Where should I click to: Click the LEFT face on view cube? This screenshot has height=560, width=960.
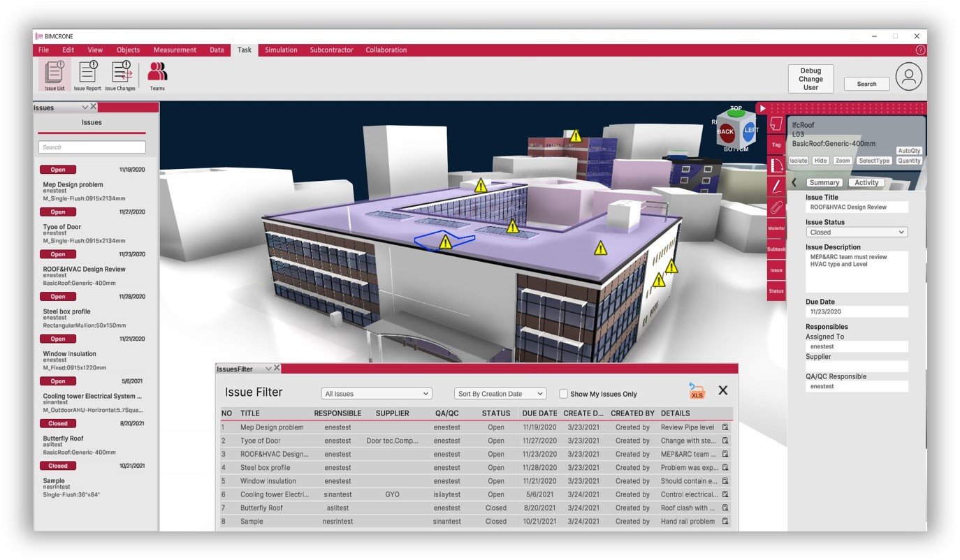coord(750,131)
